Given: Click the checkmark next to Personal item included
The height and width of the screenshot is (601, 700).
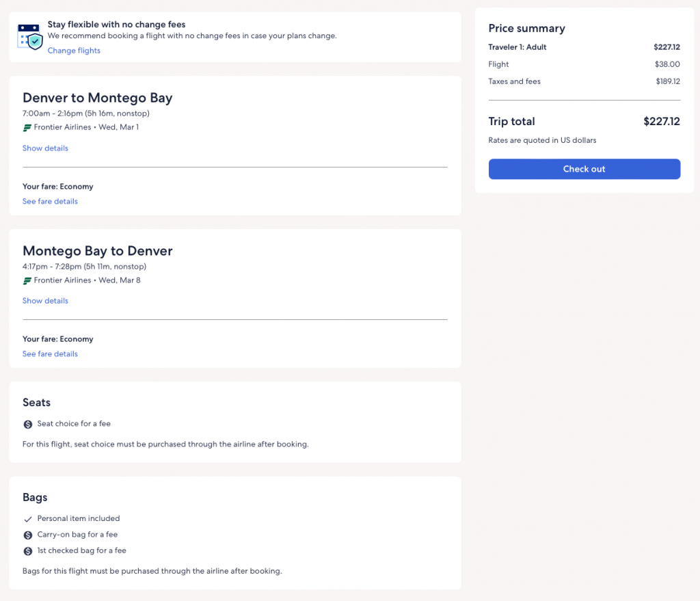Looking at the screenshot, I should point(28,519).
